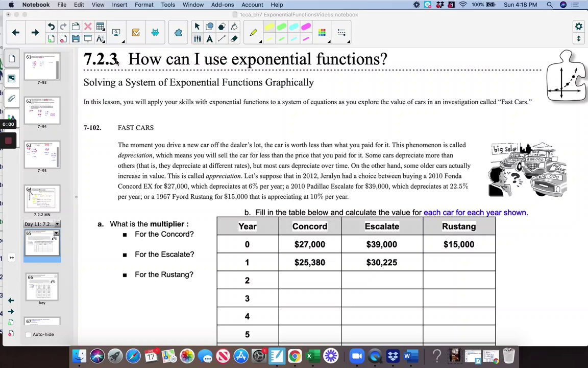The image size is (588, 368).
Task: Select the thick cyan highlighter swatch
Action: coord(294,27)
